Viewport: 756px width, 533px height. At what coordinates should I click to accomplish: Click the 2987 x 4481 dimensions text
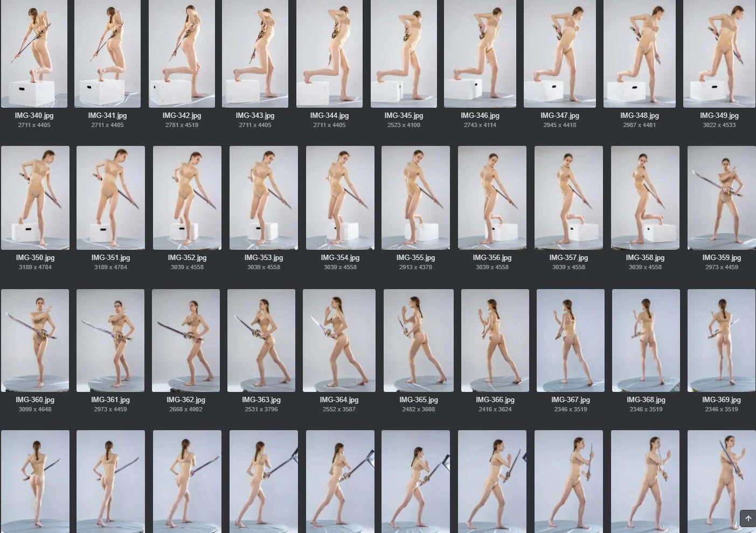tap(640, 125)
